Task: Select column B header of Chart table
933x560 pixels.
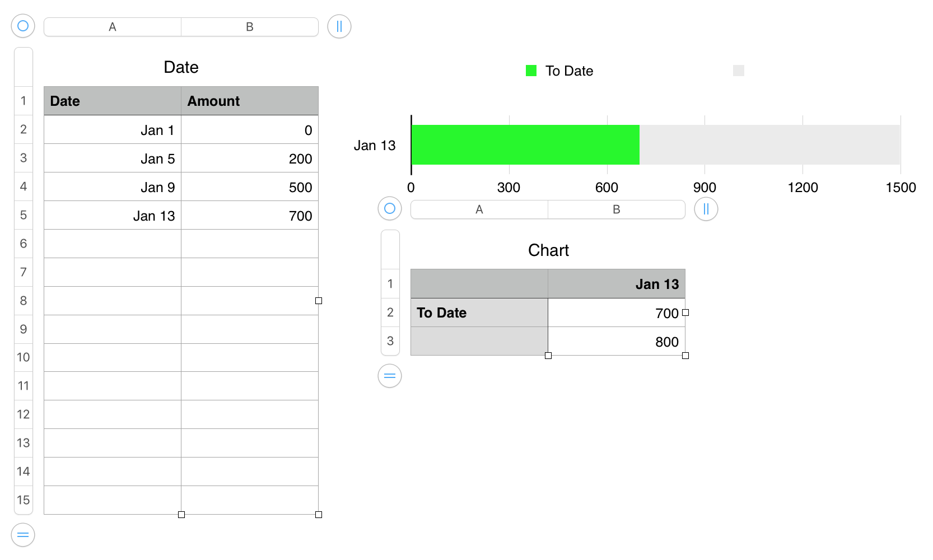Action: pyautogui.click(x=617, y=209)
